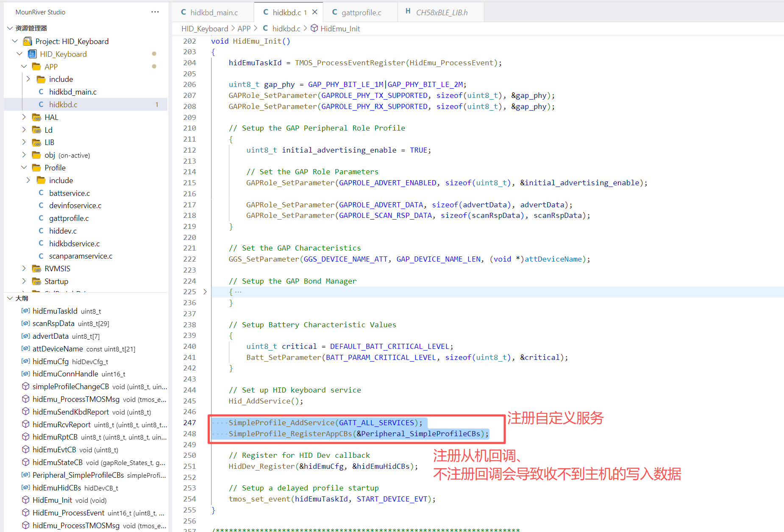Switch to the gattprofile.c tab
Image resolution: width=784 pixels, height=532 pixels.
(x=361, y=12)
